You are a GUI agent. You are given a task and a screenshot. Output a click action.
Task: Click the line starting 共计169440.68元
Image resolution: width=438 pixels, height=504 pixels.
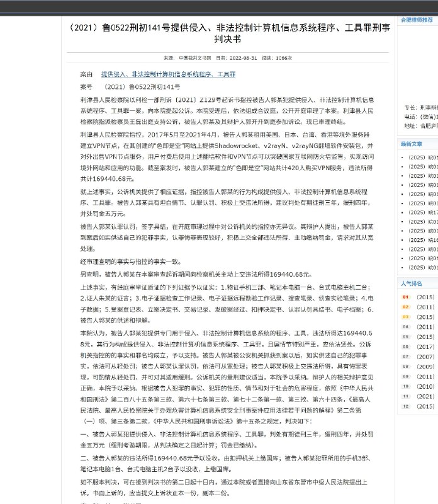click(x=108, y=179)
